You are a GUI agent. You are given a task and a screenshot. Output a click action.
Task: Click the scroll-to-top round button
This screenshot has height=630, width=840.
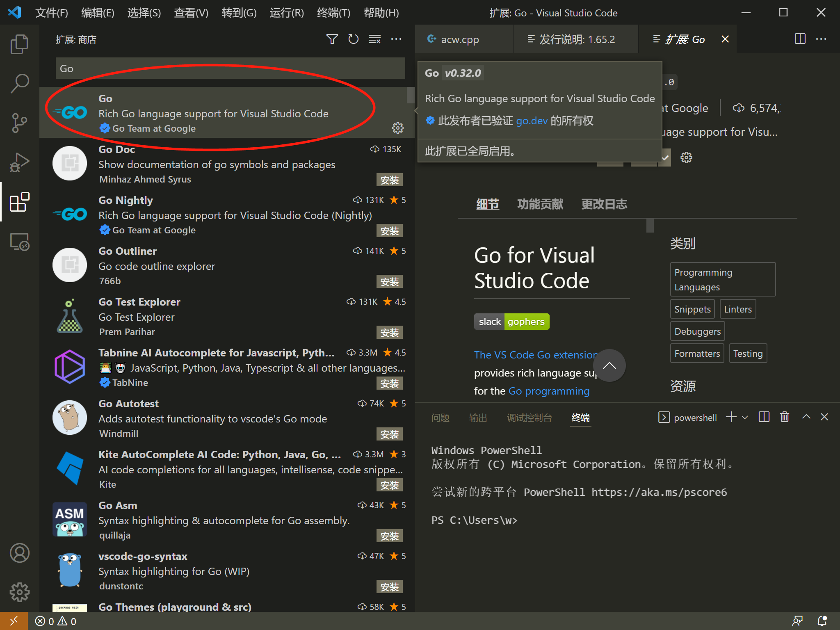pos(609,365)
